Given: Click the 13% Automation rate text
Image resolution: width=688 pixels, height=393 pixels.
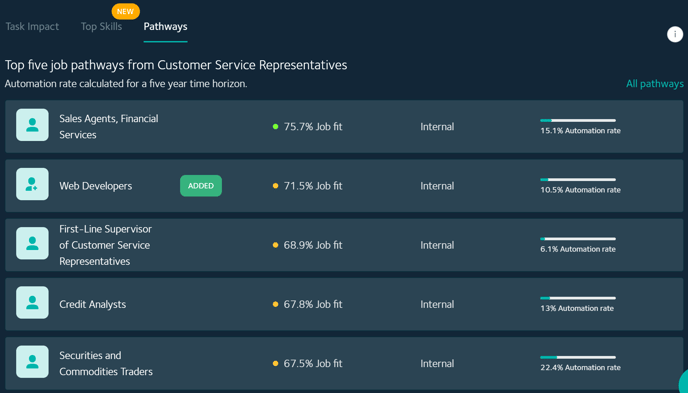Looking at the screenshot, I should click(x=577, y=308).
